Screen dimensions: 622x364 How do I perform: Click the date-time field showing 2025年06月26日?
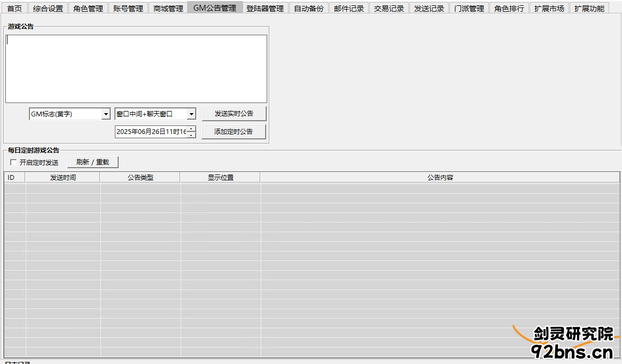point(151,131)
